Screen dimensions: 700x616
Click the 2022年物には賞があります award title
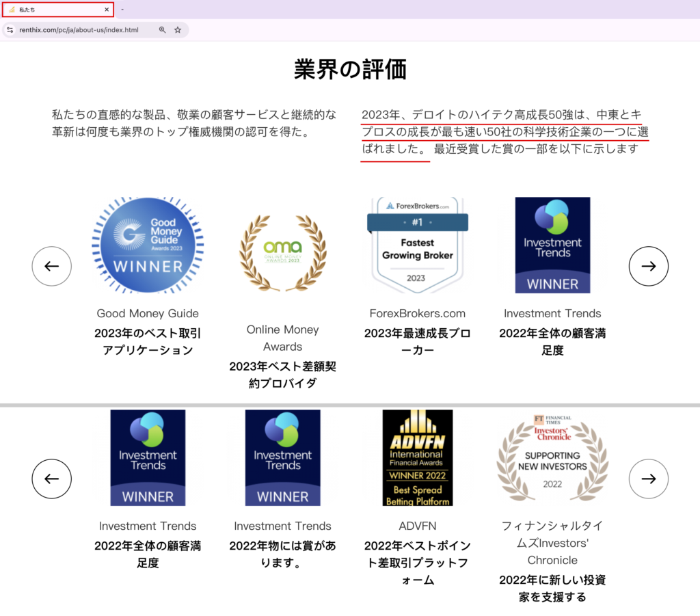point(282,554)
